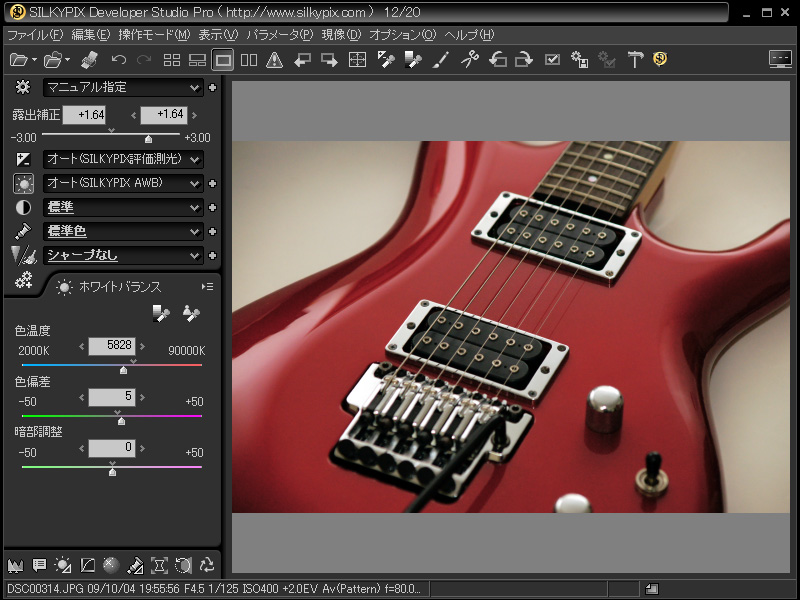
Task: Select the crop tool in the bottom row
Action: (x=160, y=565)
